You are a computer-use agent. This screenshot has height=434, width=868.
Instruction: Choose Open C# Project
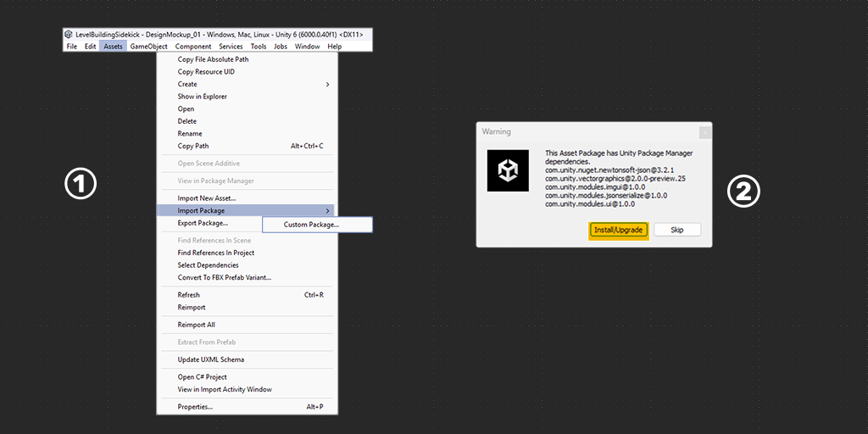pos(247,377)
